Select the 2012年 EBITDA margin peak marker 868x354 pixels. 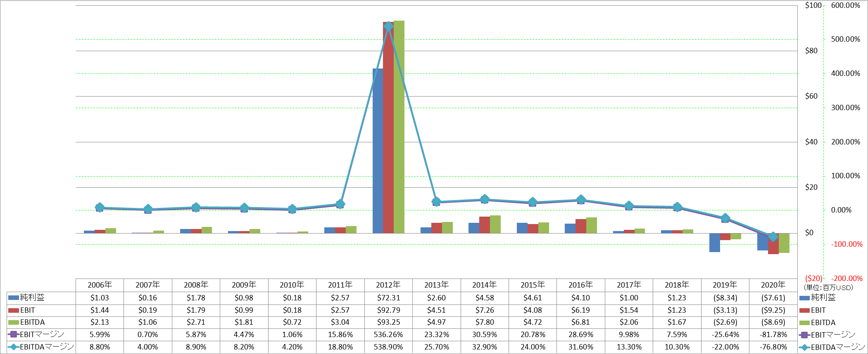click(x=388, y=27)
